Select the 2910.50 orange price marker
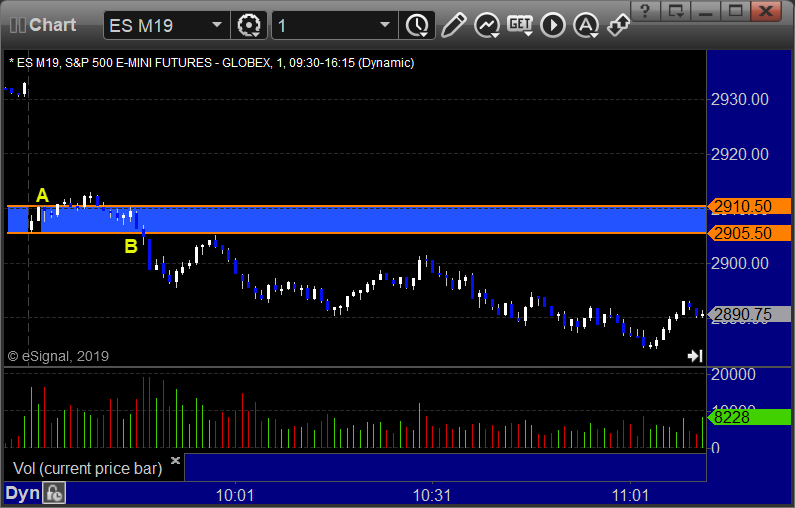This screenshot has height=508, width=795. [749, 206]
